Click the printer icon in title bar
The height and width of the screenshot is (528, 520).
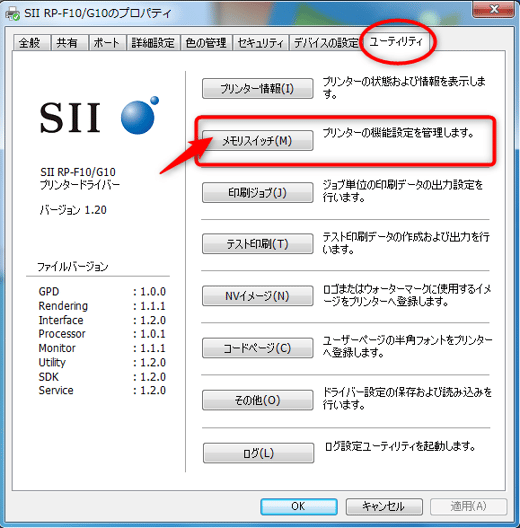pos(12,14)
